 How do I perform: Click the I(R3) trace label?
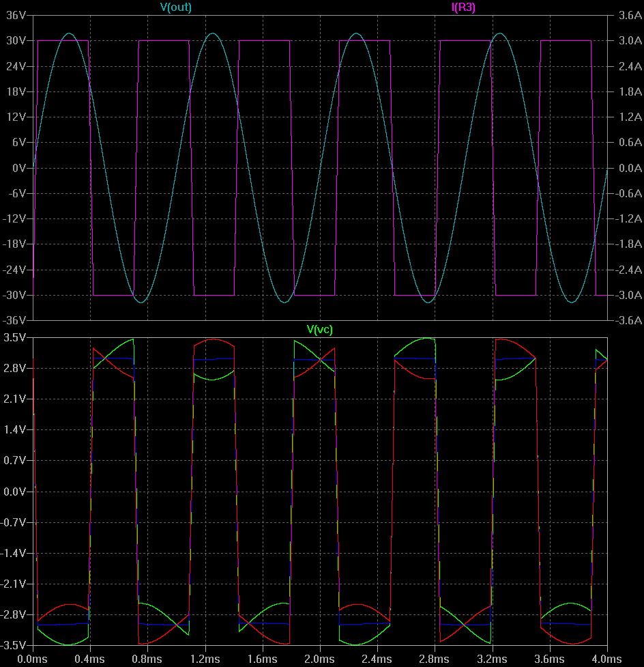point(463,8)
